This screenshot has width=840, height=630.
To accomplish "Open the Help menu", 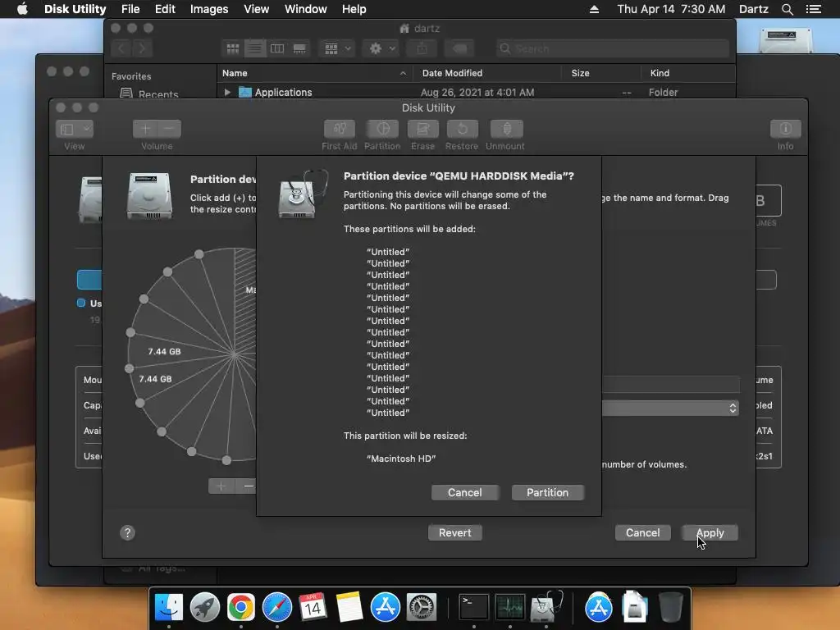I will pos(354,9).
